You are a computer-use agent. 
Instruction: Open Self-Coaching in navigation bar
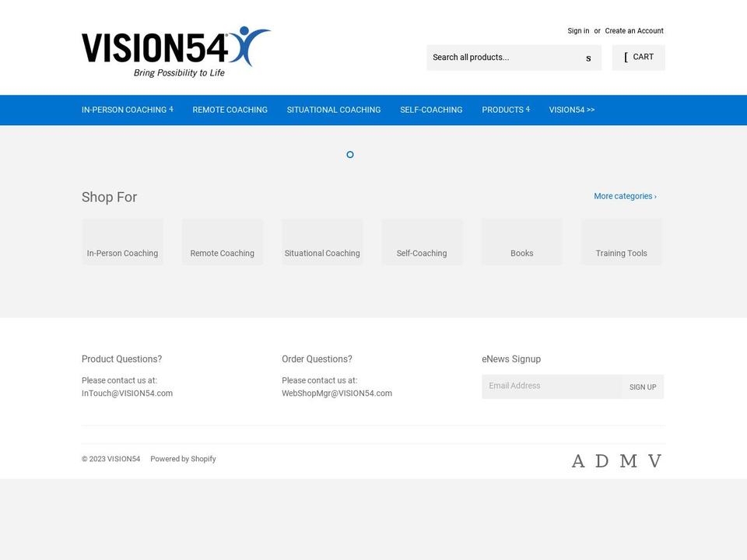pos(431,110)
